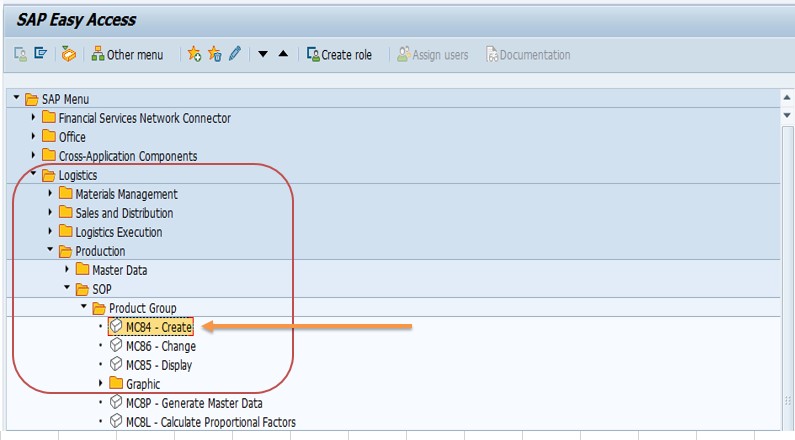Click the Assign users button
The image size is (795, 440).
click(x=432, y=54)
